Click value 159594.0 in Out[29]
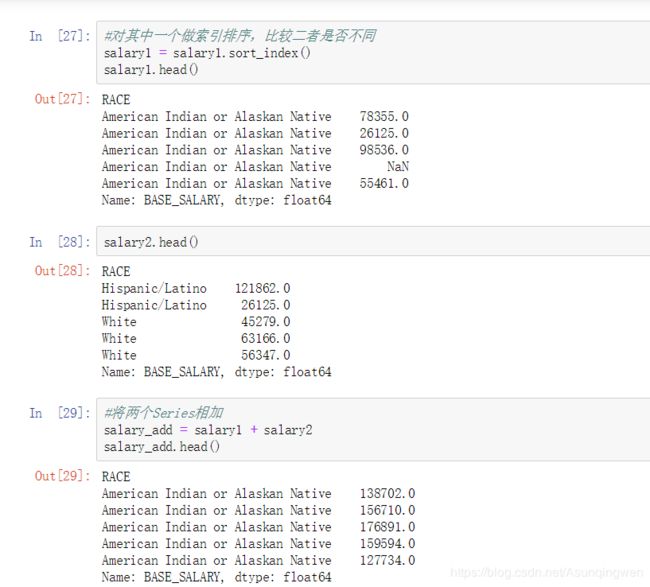Screen dimensions: 650x587 (387, 543)
